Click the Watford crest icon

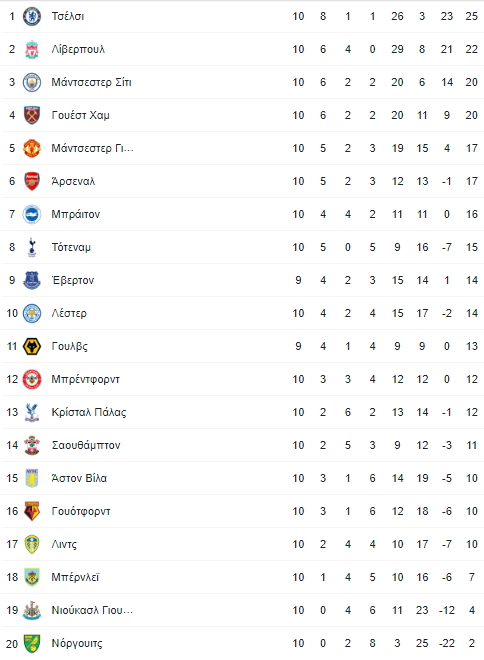(x=32, y=511)
